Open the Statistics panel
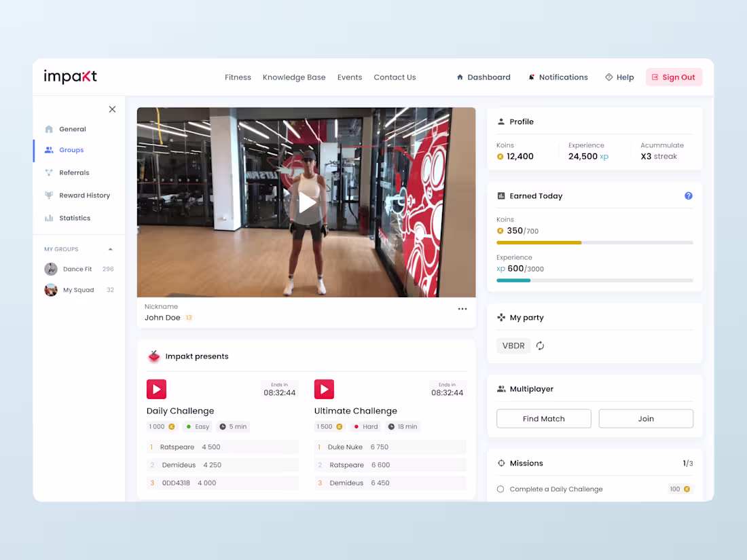 coord(73,217)
